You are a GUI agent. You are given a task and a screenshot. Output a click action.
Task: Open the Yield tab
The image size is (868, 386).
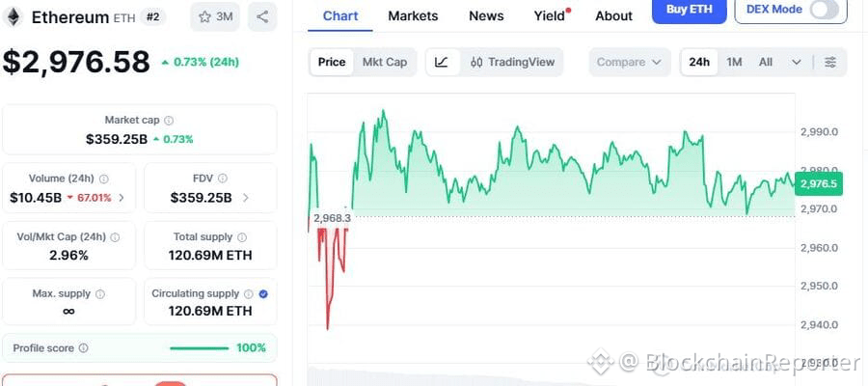pos(550,15)
